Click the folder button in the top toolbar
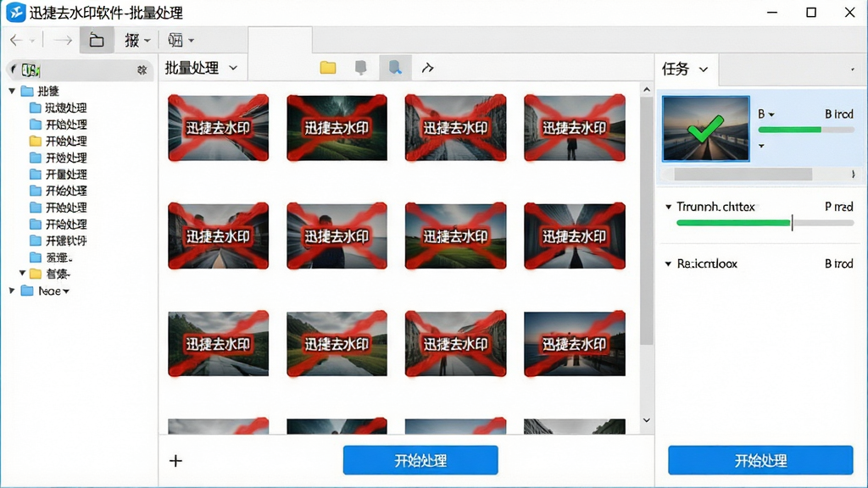The image size is (868, 488). (x=97, y=40)
